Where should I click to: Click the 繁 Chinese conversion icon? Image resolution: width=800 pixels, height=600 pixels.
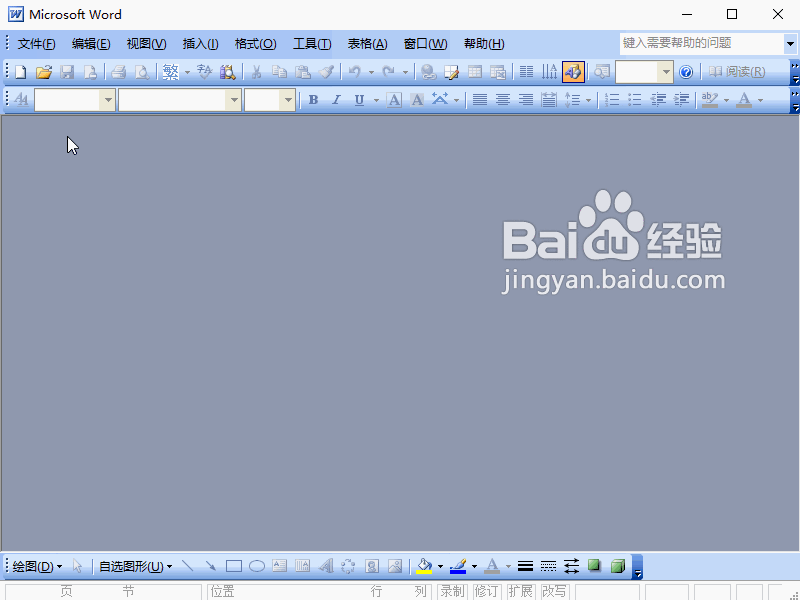point(170,72)
